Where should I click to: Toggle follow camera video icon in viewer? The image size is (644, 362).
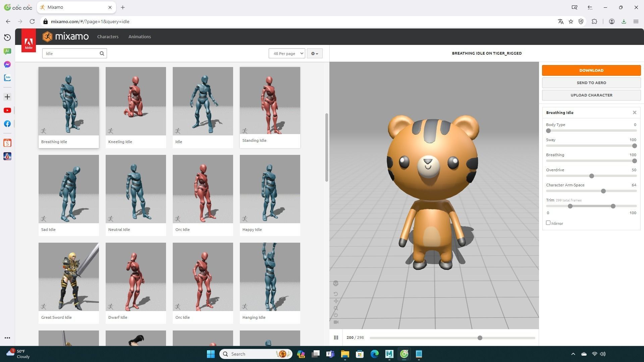pyautogui.click(x=336, y=322)
